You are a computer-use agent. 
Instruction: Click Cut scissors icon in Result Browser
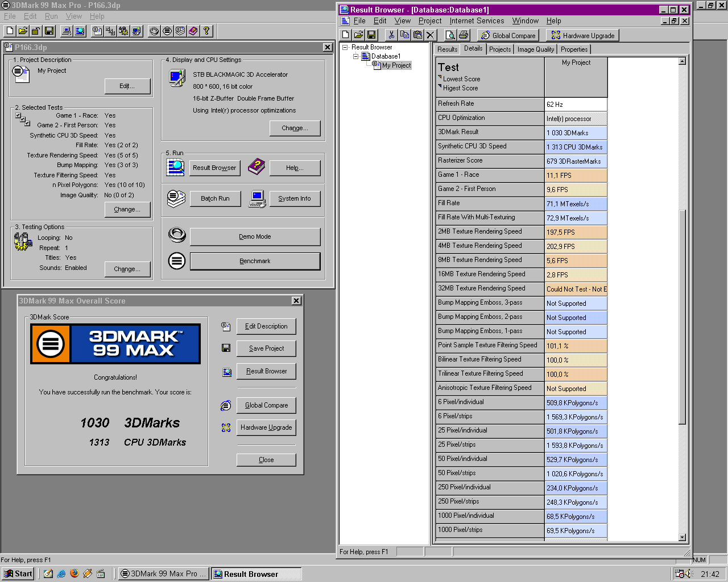tap(391, 35)
